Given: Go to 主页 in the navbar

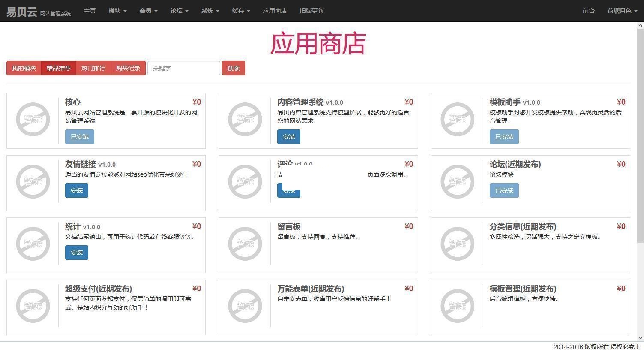Looking at the screenshot, I should [90, 11].
